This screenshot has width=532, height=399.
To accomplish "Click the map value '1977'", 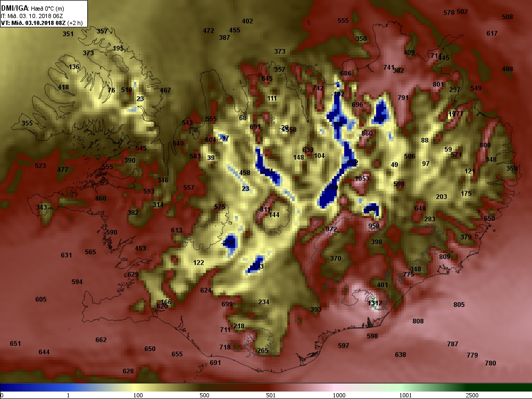I will click(456, 114).
